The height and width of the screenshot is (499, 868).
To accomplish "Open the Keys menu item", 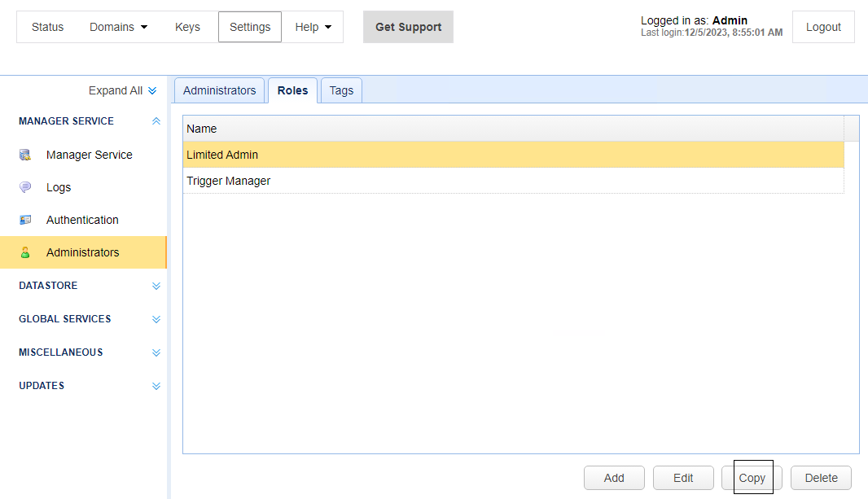I will tap(187, 27).
